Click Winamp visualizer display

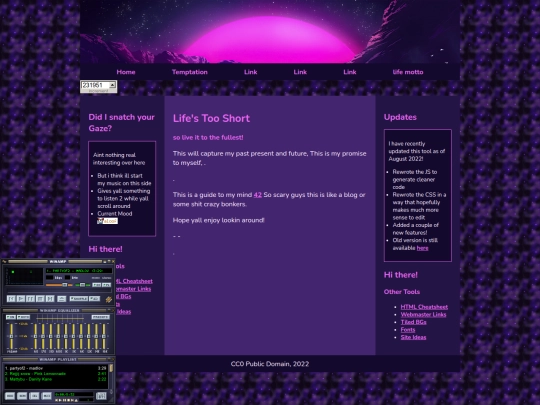tap(24, 276)
